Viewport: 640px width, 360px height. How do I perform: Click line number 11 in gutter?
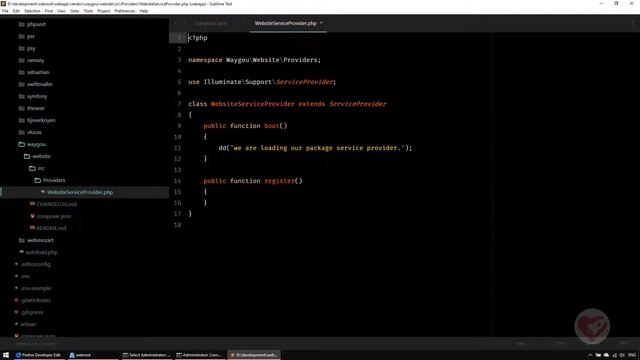click(178, 148)
